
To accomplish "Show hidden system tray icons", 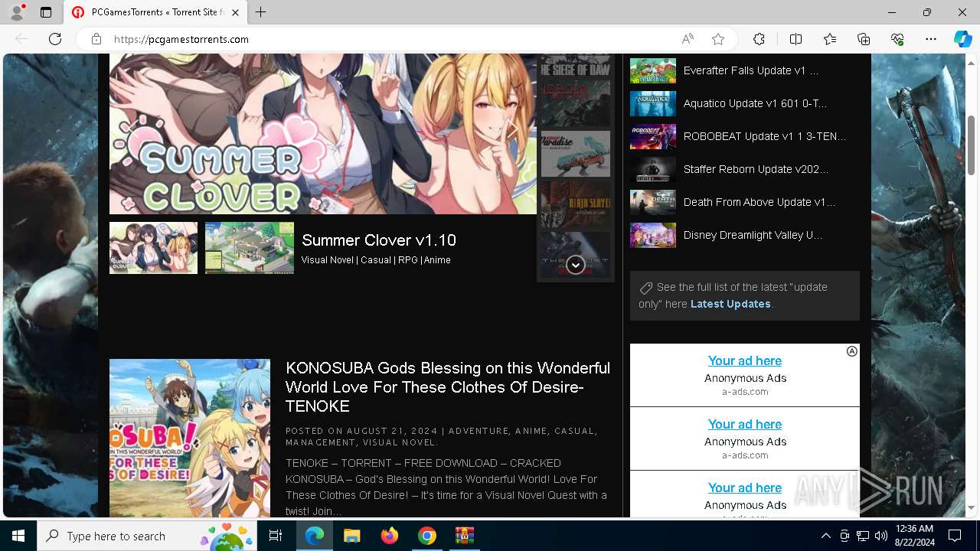I will click(x=825, y=536).
